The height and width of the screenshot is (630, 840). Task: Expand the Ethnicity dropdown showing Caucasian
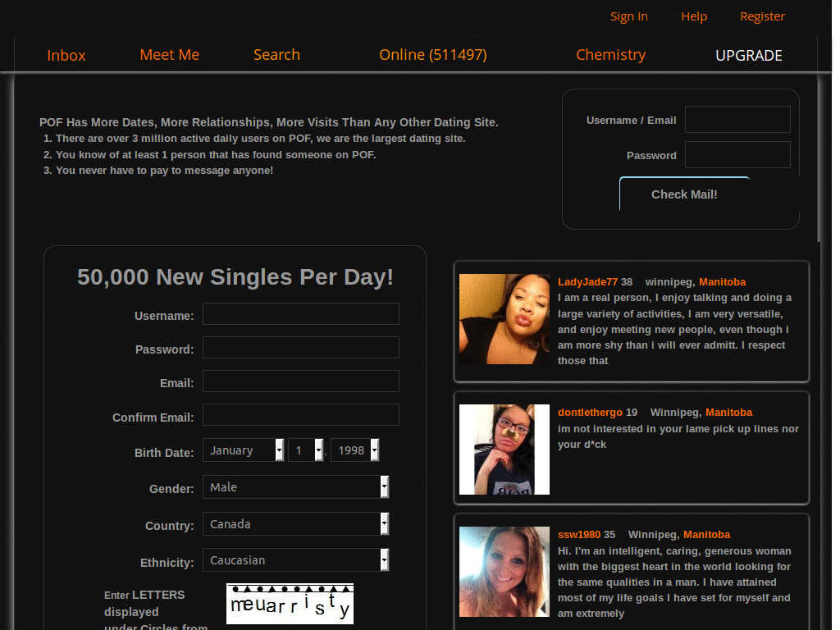pos(295,559)
